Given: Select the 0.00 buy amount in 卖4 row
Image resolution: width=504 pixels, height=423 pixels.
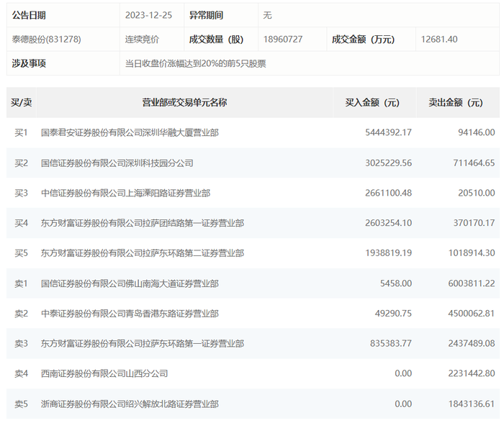Looking at the screenshot, I should click(x=403, y=373).
